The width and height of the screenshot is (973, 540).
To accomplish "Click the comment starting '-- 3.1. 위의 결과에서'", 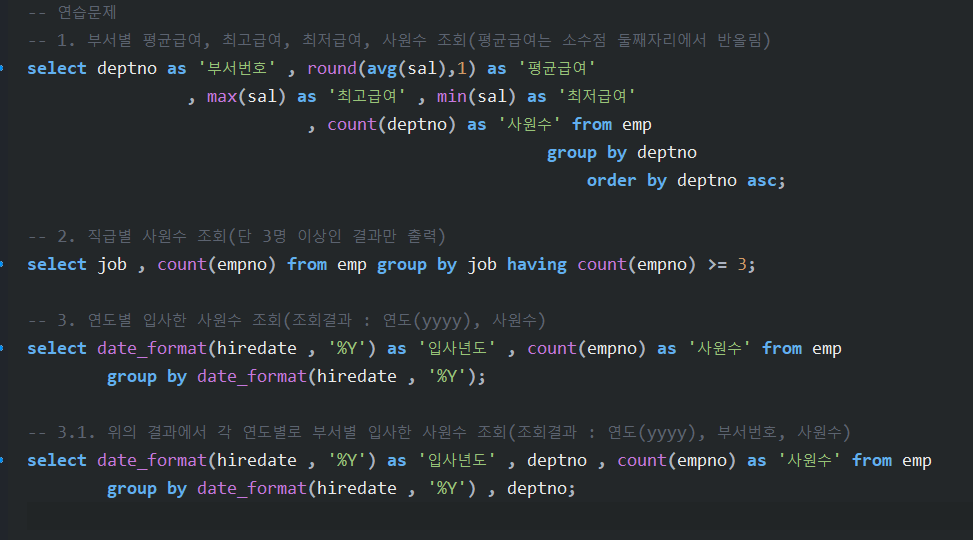I will [x=439, y=432].
